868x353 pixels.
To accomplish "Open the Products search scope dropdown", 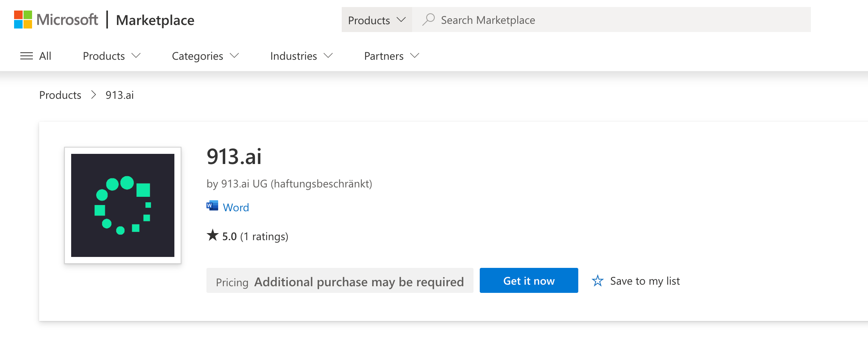I will 377,20.
